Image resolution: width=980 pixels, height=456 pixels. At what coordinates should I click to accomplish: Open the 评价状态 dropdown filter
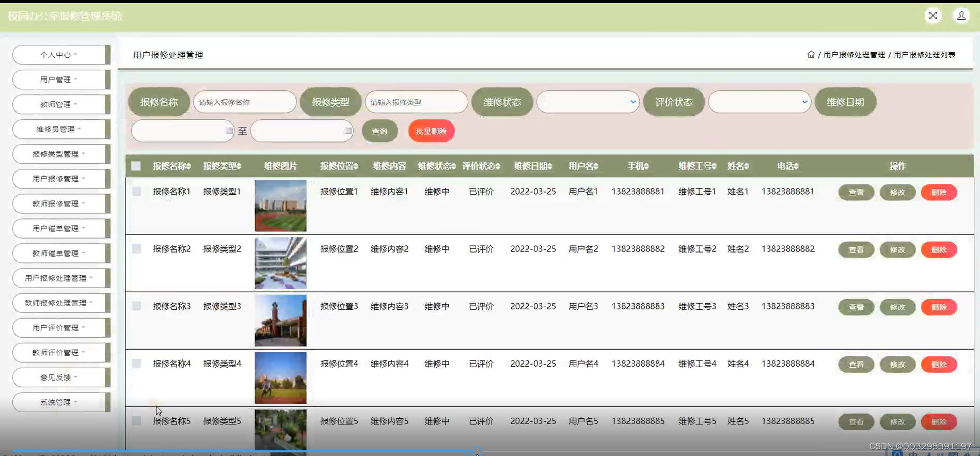(x=760, y=102)
